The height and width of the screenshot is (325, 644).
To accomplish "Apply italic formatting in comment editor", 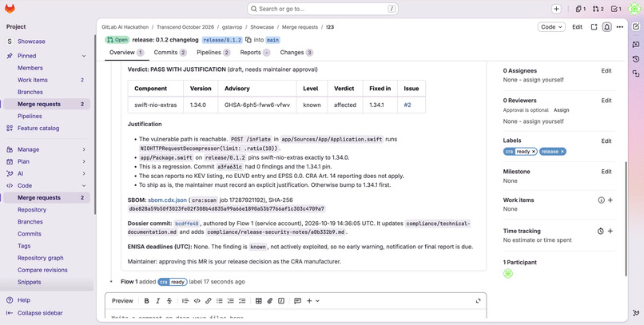I will [157, 301].
